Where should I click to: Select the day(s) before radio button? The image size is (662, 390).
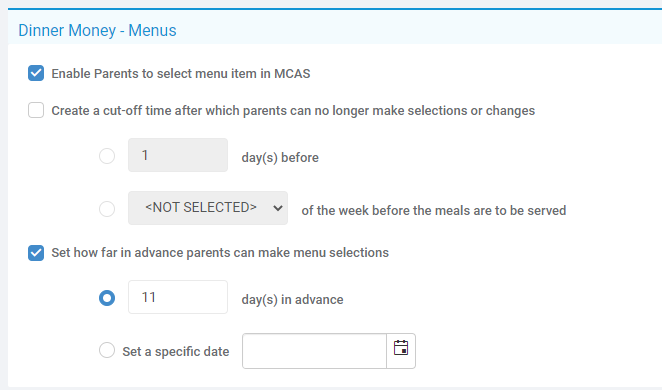107,156
